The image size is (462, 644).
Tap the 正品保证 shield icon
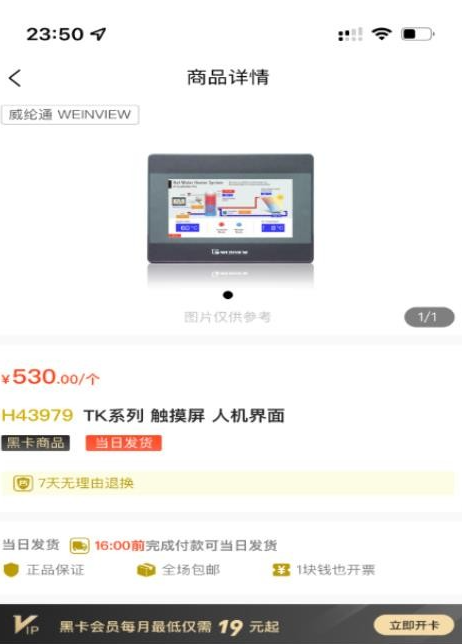click(x=11, y=570)
